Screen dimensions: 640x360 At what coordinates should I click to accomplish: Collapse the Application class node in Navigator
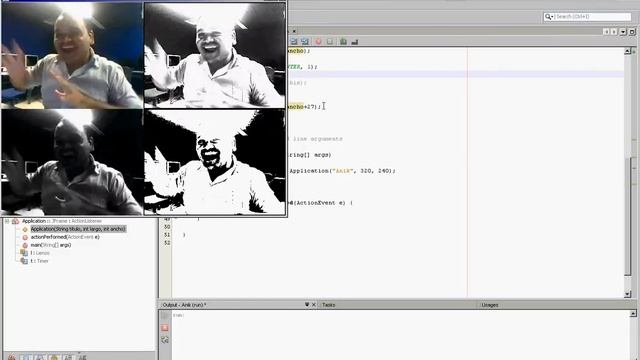click(7, 221)
